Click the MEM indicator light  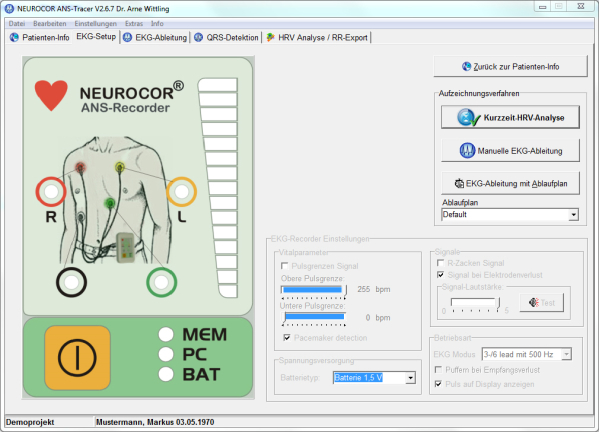166,334
